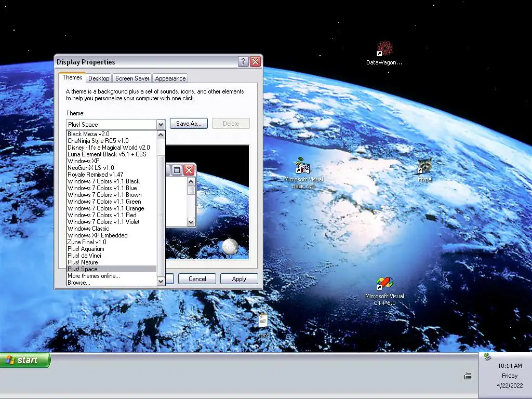Click the Display Properties help question-mark button
This screenshot has height=399, width=532.
(x=243, y=61)
